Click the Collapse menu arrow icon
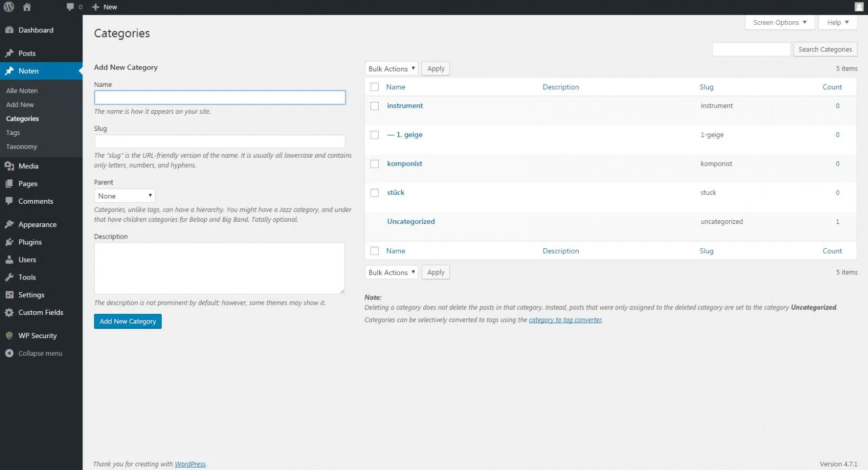The width and height of the screenshot is (868, 470). tap(9, 353)
